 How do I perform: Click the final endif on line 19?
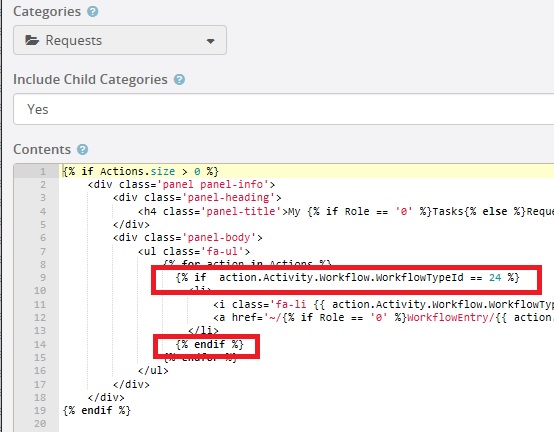[96, 410]
